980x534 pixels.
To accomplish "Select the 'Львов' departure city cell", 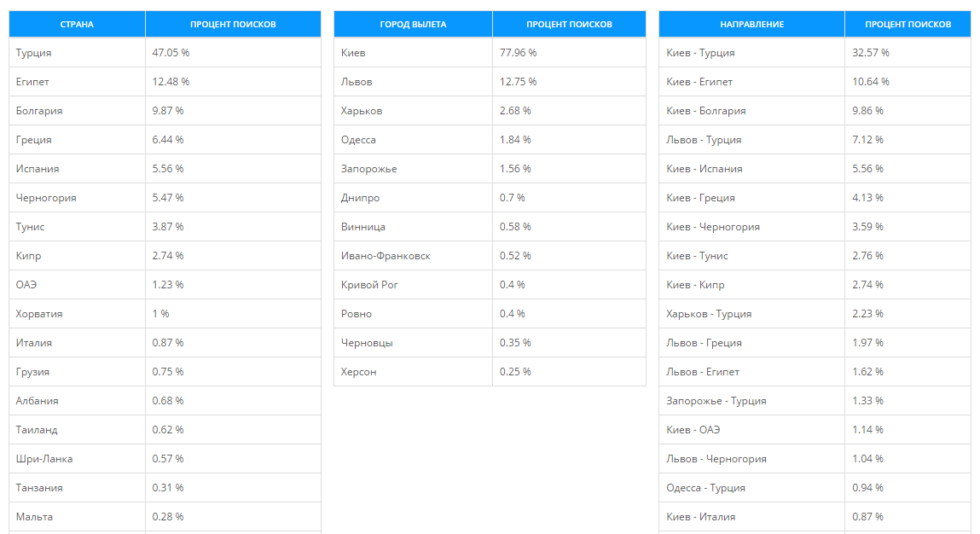I will point(357,82).
